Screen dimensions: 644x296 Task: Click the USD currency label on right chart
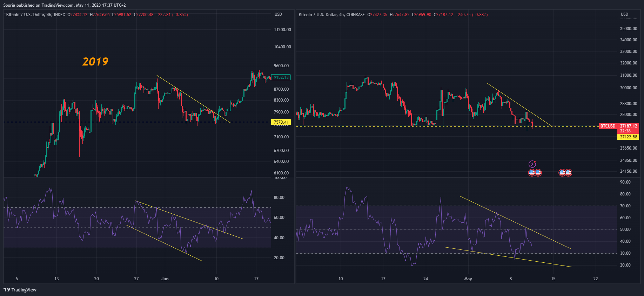624,14
